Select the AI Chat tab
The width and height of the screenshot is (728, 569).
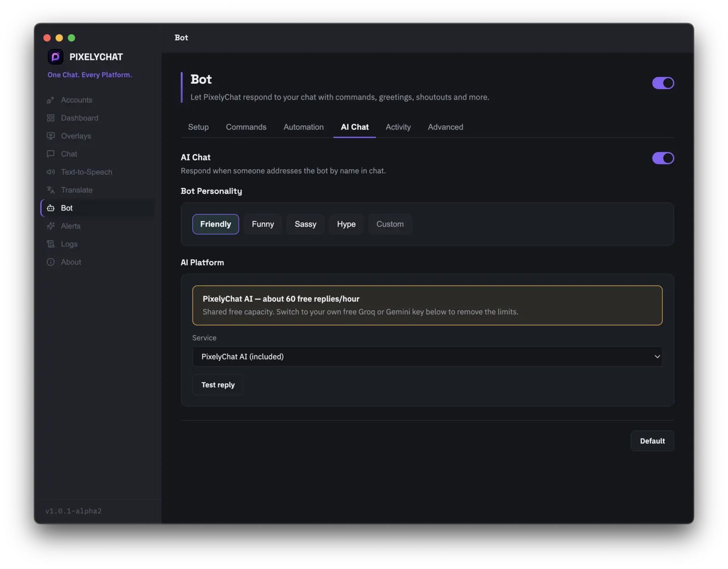pyautogui.click(x=355, y=127)
